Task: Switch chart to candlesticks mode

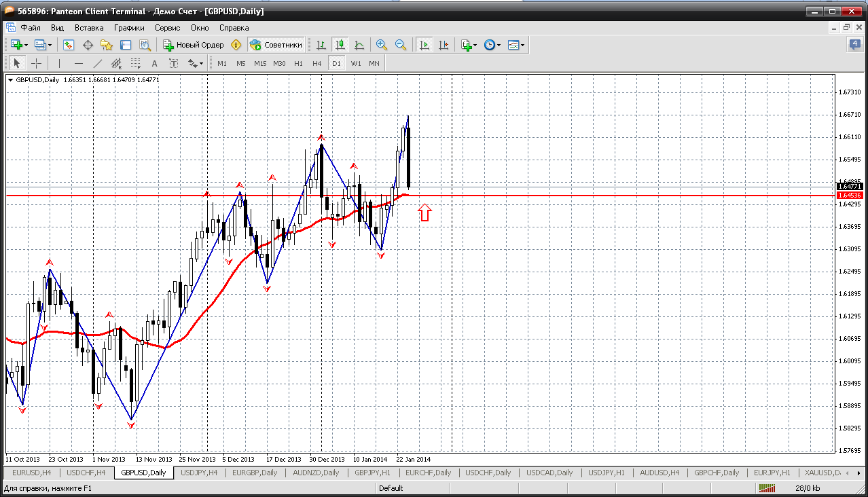Action: point(340,45)
